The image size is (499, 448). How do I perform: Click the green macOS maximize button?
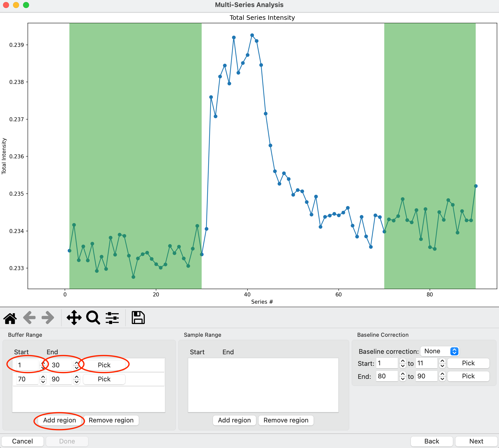click(x=26, y=5)
